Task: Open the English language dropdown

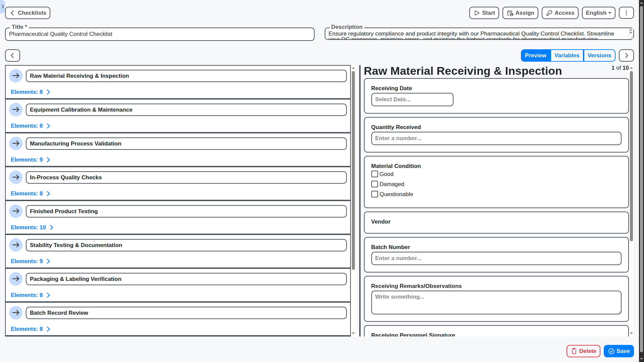Action: 598,13
